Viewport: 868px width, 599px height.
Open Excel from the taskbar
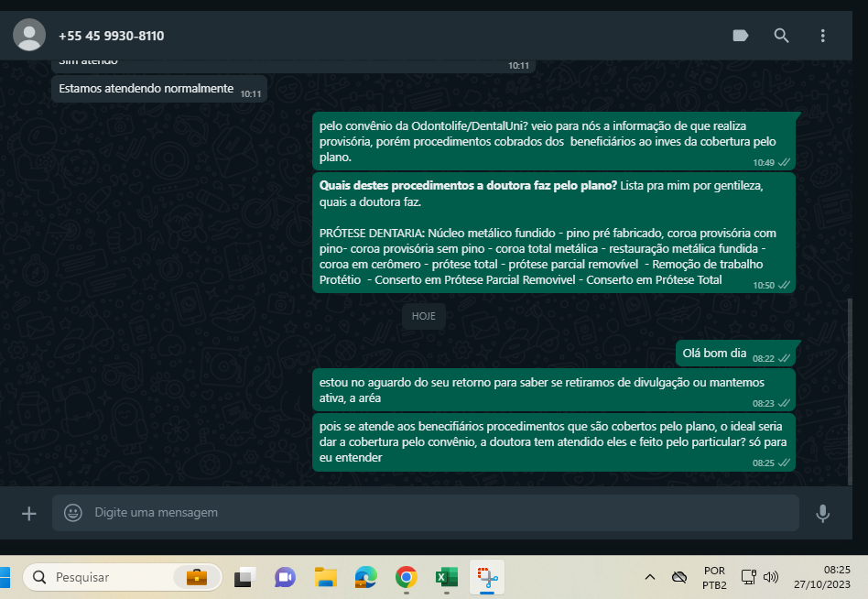446,577
